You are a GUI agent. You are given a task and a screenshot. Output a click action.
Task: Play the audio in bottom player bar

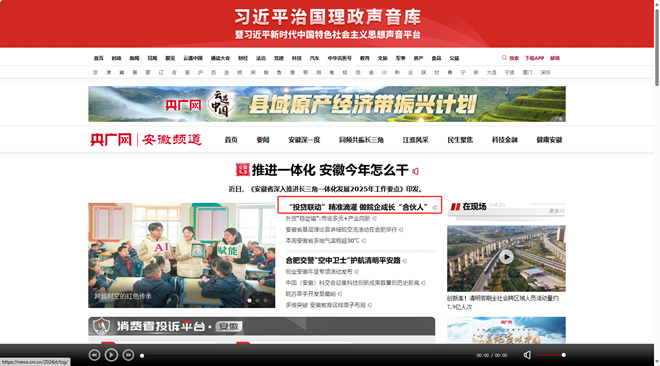(x=111, y=355)
